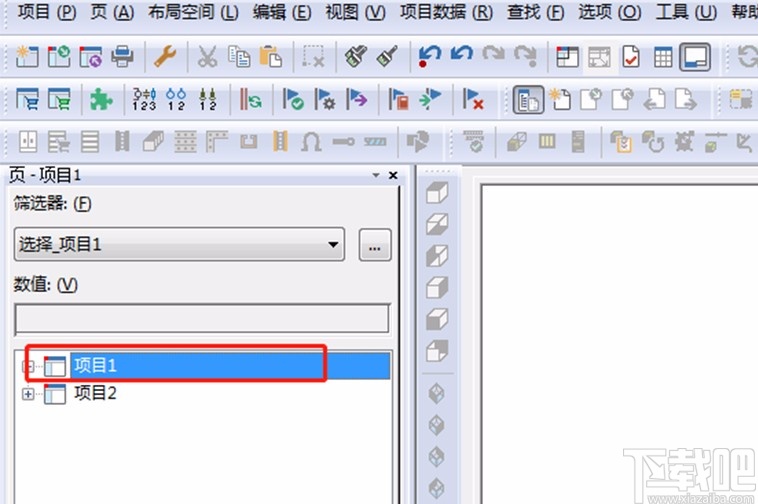Click the new page icon with star

point(560,100)
